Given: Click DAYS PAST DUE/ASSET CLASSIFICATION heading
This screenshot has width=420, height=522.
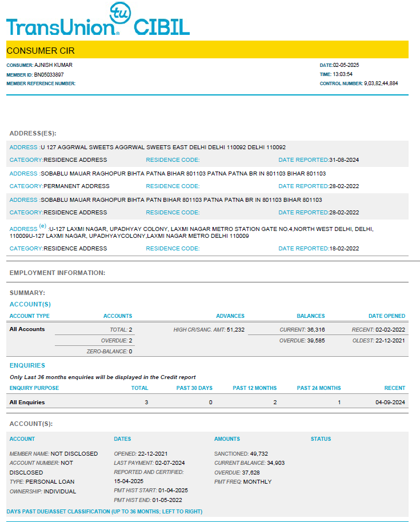Looking at the screenshot, I should point(105,511).
